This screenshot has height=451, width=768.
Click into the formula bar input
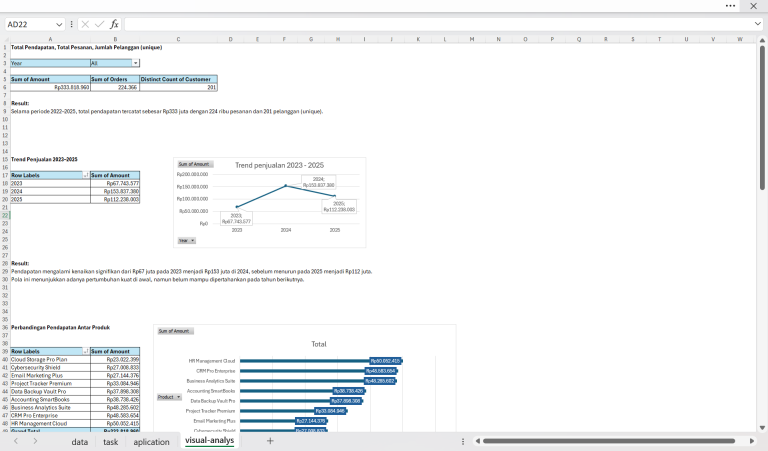pyautogui.click(x=438, y=24)
